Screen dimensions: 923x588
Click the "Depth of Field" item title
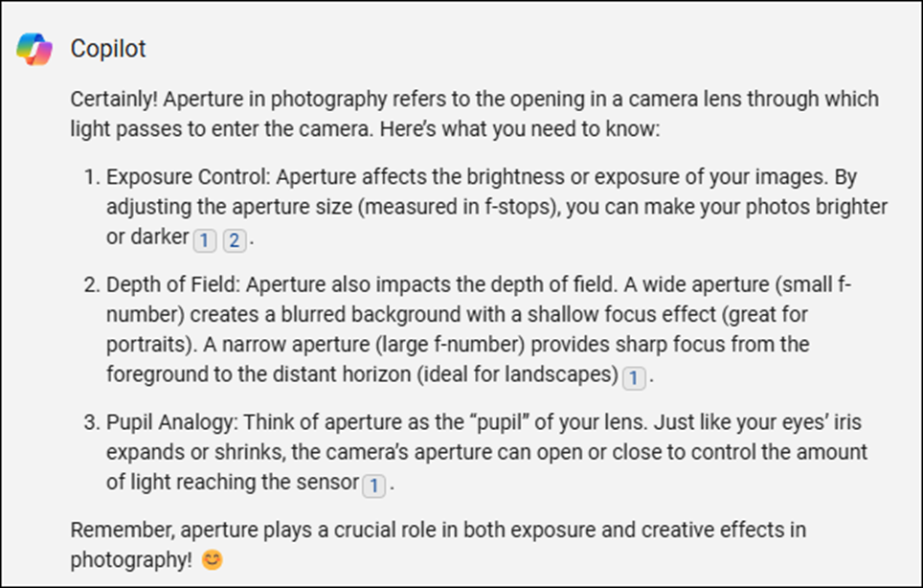pyautogui.click(x=173, y=284)
